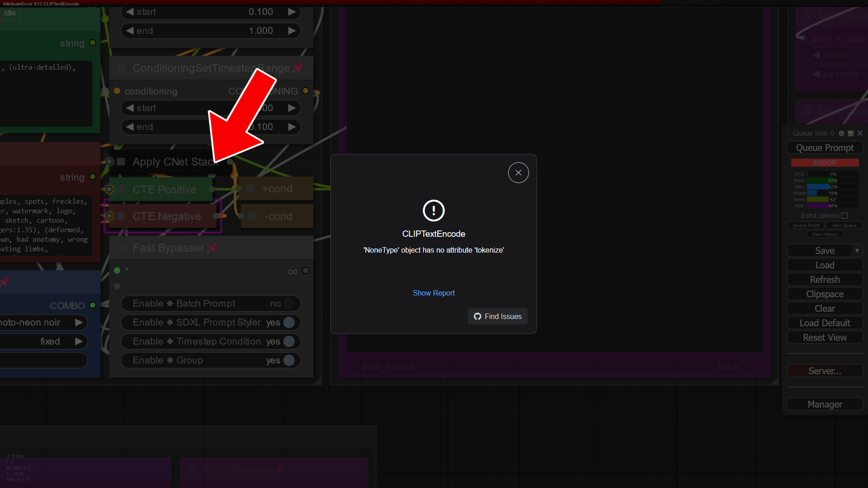Close the queue panel with the X icon
This screenshot has height=488, width=868.
coord(860,133)
